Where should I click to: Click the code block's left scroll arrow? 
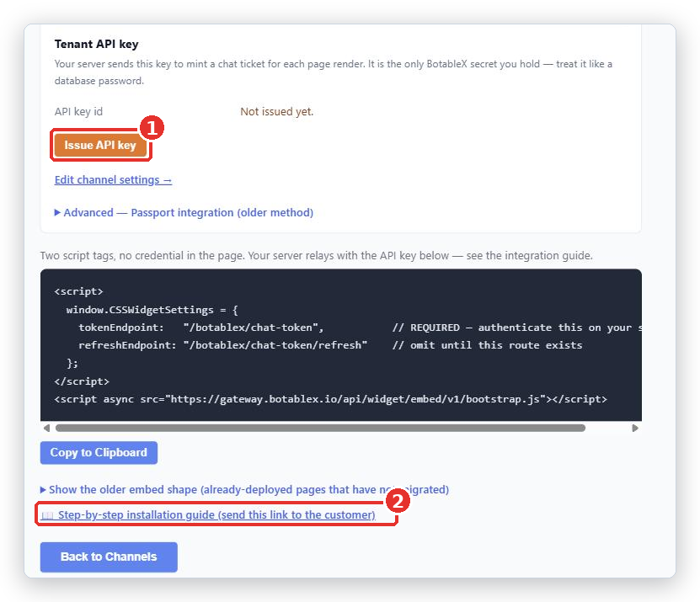point(46,428)
